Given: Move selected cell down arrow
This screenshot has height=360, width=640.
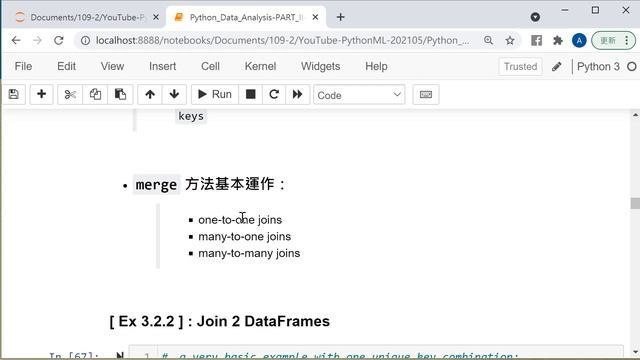Looking at the screenshot, I should 174,95.
